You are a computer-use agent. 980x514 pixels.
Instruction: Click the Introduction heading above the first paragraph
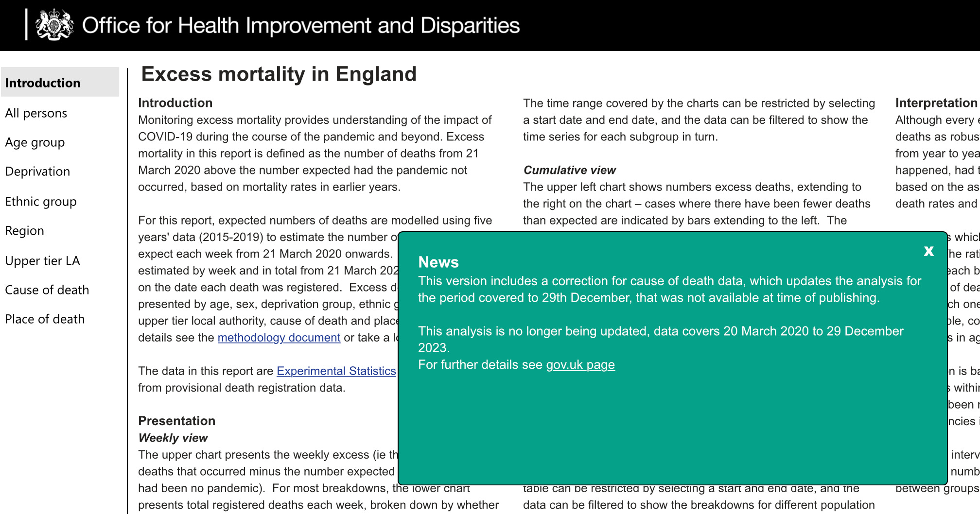[175, 103]
